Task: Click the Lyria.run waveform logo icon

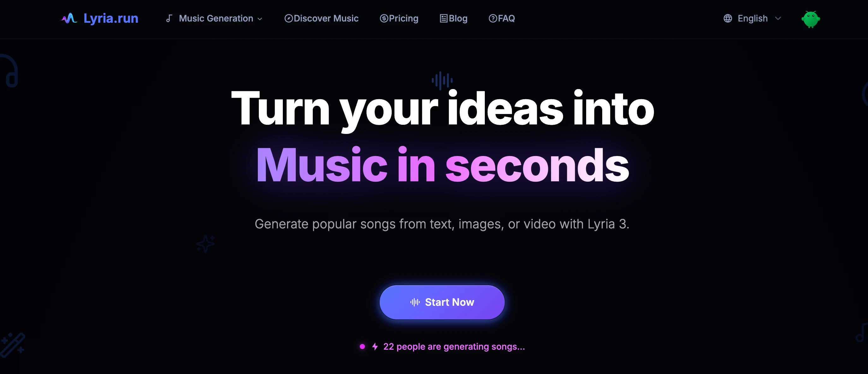Action: [69, 18]
